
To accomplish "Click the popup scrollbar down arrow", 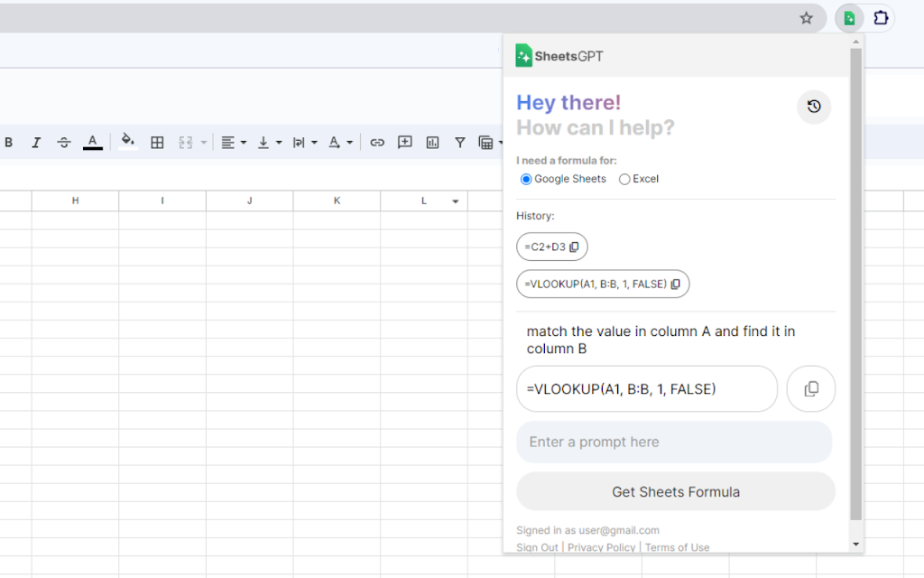I will tap(855, 545).
